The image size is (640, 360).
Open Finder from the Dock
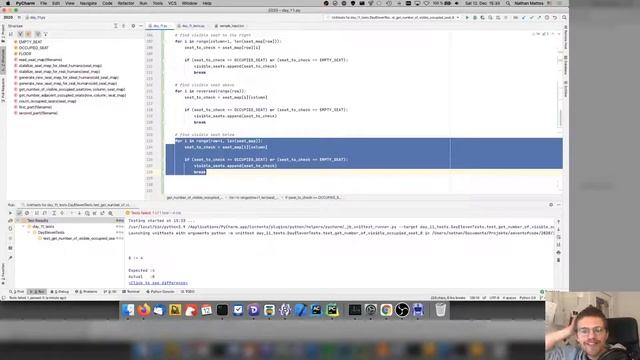pyautogui.click(x=128, y=310)
